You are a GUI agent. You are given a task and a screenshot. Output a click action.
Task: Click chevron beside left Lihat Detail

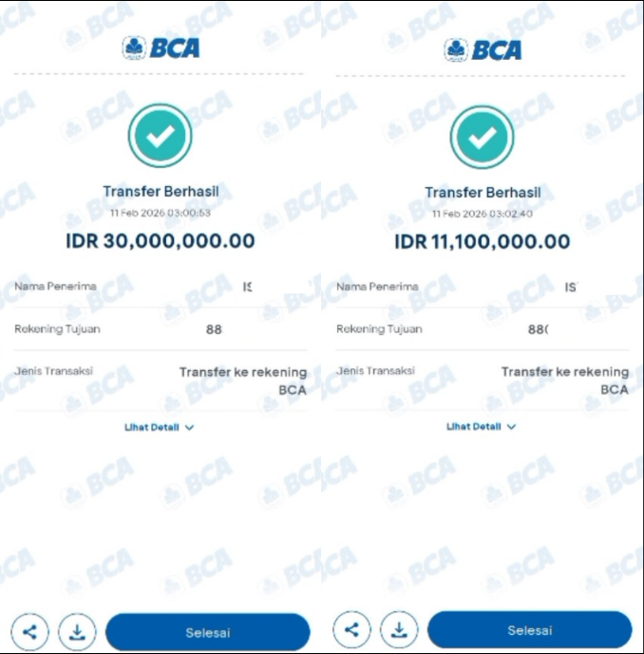[x=189, y=427]
